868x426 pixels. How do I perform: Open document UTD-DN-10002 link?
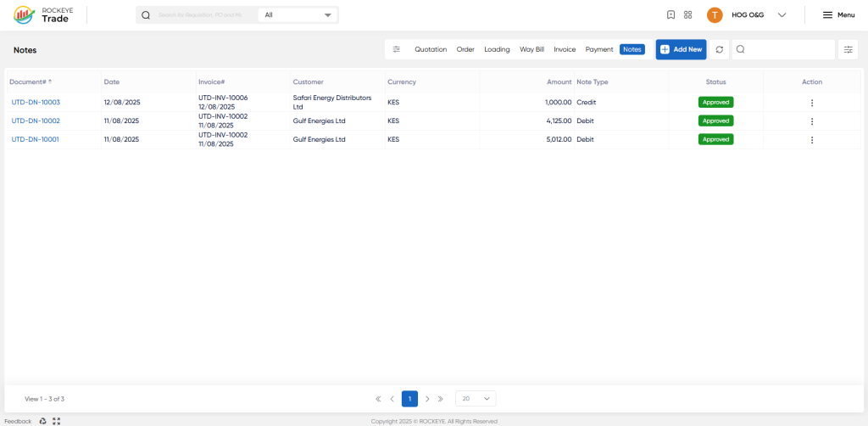tap(36, 121)
